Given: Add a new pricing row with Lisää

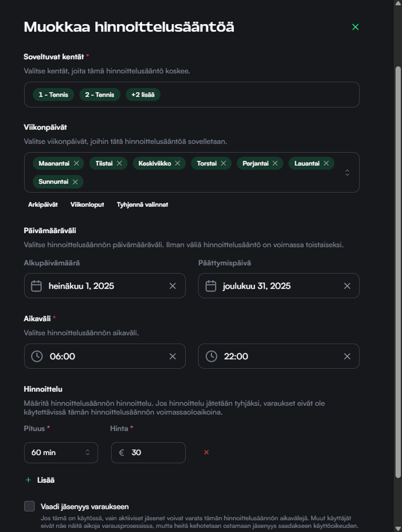Looking at the screenshot, I should click(x=40, y=480).
